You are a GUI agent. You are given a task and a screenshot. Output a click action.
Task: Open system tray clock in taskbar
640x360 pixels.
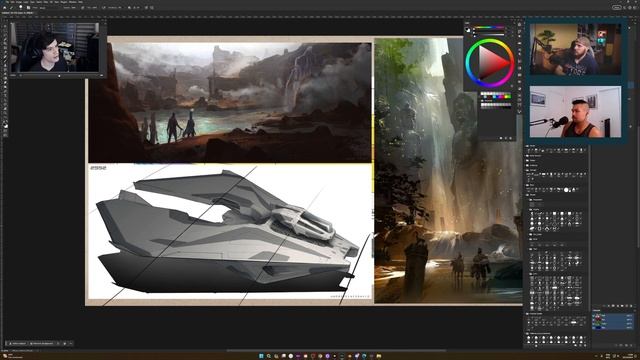point(629,356)
